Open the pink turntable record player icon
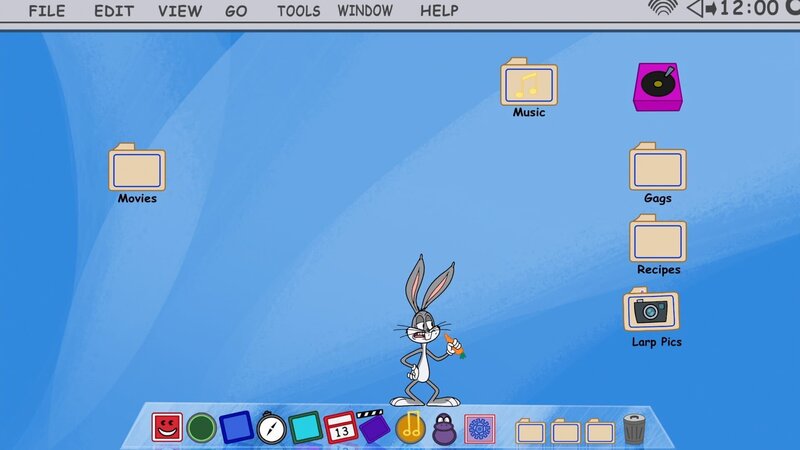The height and width of the screenshot is (450, 800). [658, 87]
